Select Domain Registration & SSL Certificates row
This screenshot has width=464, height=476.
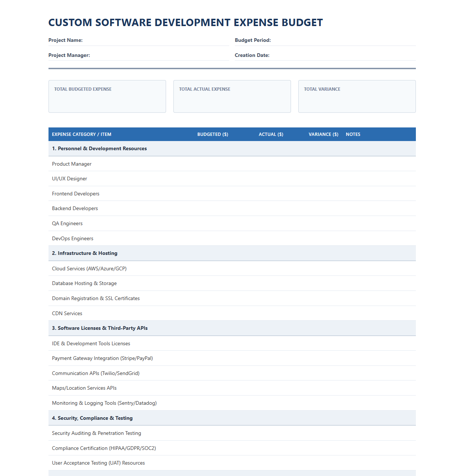pyautogui.click(x=232, y=298)
